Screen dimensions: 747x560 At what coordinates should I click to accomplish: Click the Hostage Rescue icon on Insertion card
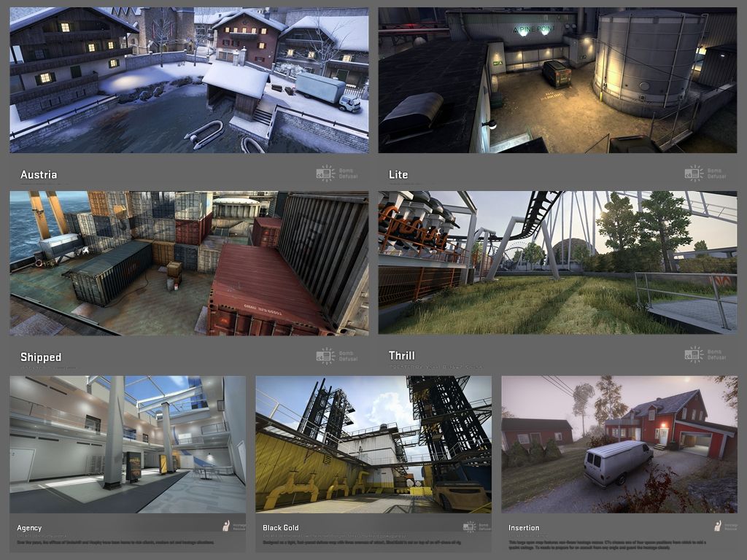pyautogui.click(x=718, y=526)
